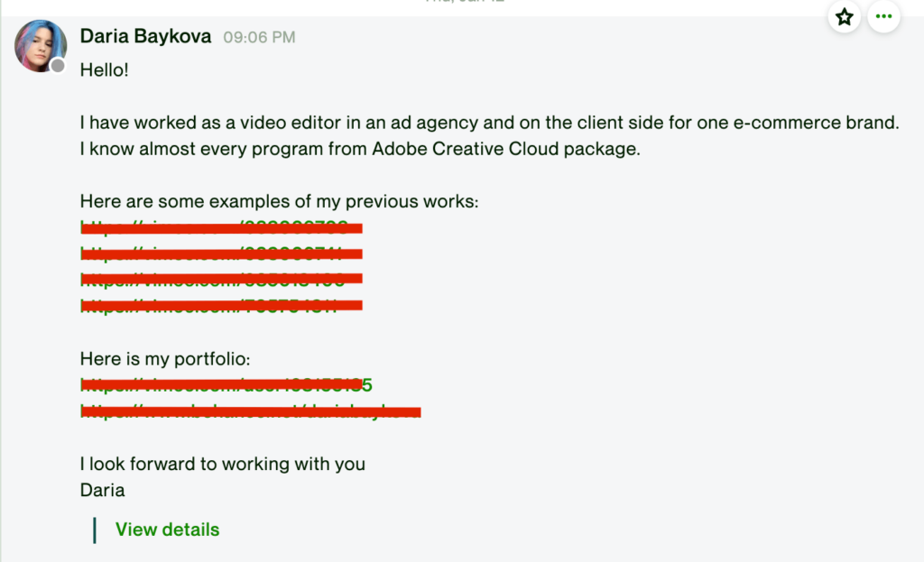Open the three-dot more options menu
924x562 pixels.
click(x=883, y=17)
